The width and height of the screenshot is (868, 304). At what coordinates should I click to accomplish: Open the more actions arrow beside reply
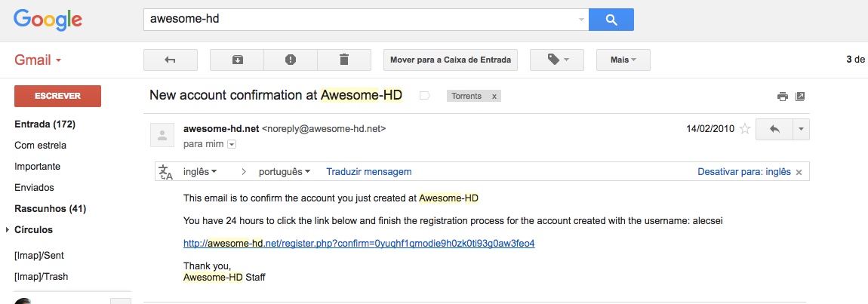coord(802,129)
